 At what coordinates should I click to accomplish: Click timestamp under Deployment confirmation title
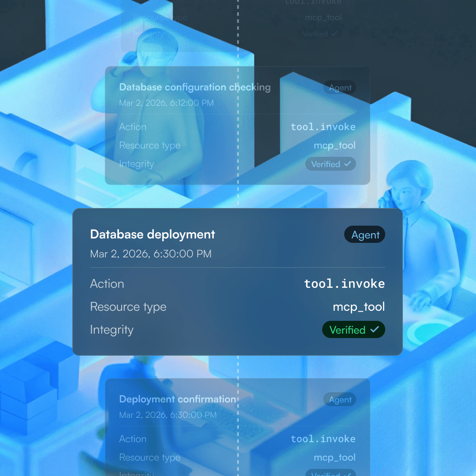click(x=168, y=415)
